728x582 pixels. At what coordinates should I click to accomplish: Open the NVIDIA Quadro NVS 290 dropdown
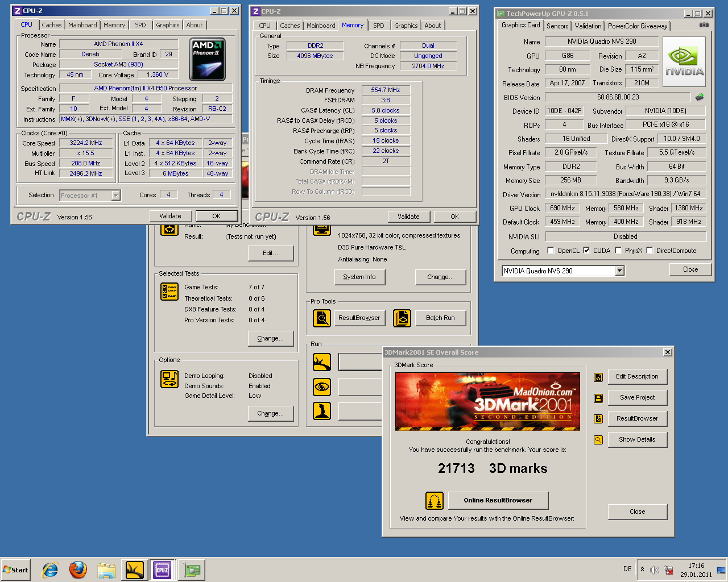pyautogui.click(x=620, y=271)
